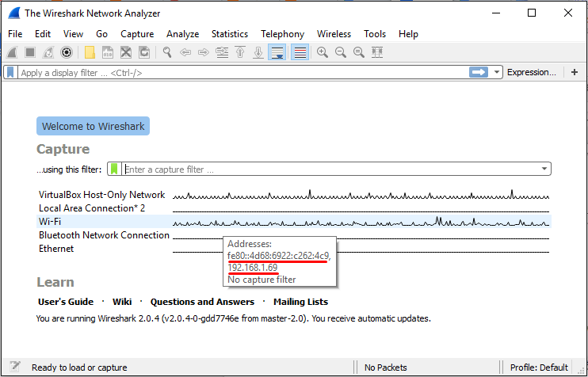Click 'Profile: Default' in the status bar

pyautogui.click(x=539, y=367)
